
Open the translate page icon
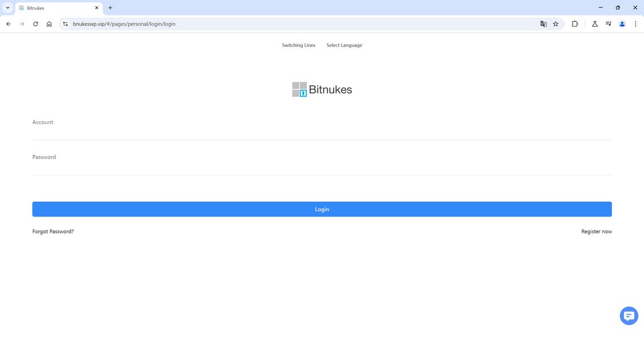(x=543, y=24)
